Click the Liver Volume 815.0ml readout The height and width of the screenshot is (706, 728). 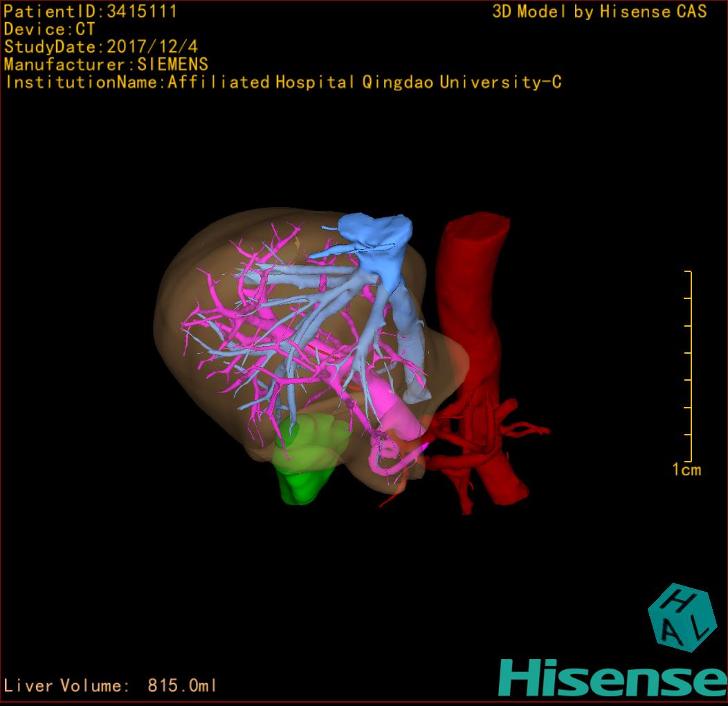[111, 686]
